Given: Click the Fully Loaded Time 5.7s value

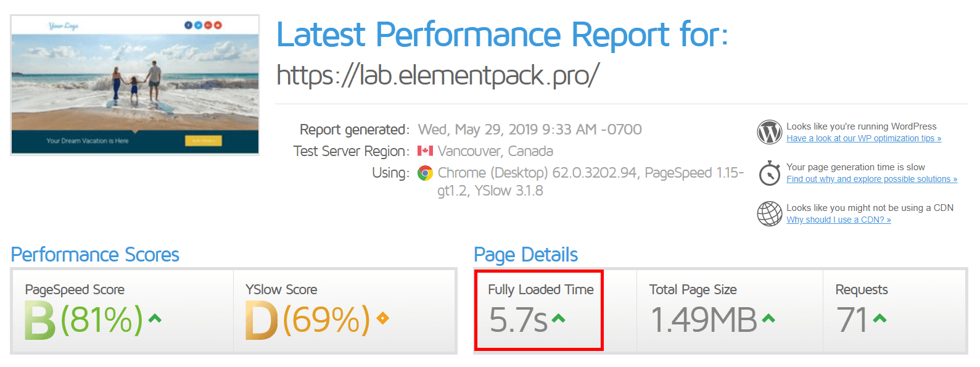Looking at the screenshot, I should 518,320.
